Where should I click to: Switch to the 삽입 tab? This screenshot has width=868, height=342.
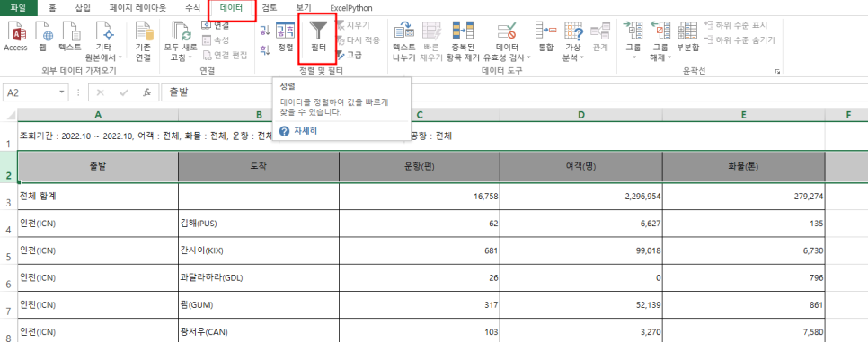(x=83, y=8)
